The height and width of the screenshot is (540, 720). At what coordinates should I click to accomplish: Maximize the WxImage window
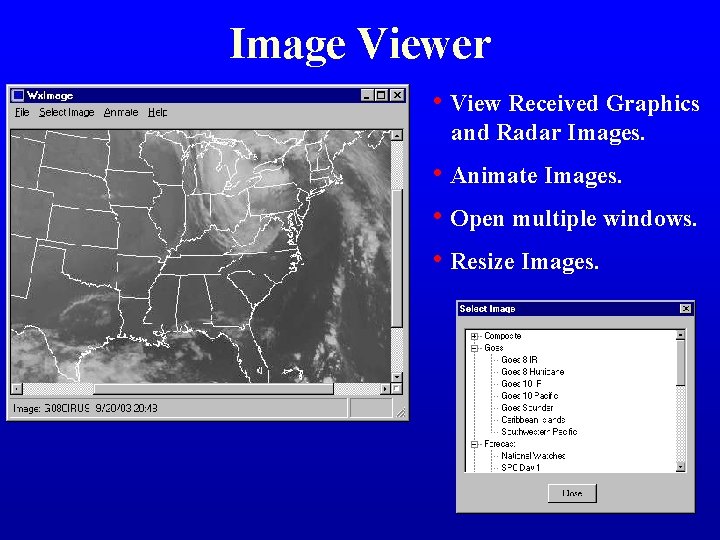point(381,96)
